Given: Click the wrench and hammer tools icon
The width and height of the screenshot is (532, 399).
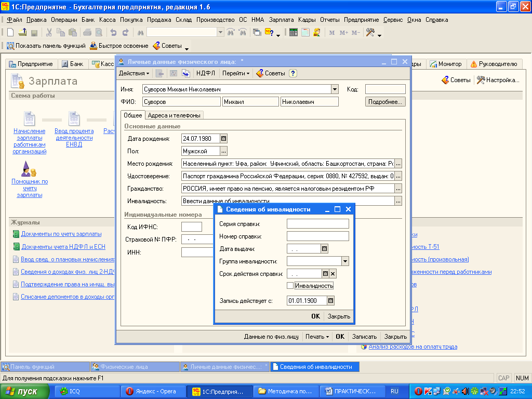Looking at the screenshot, I should click(370, 33).
